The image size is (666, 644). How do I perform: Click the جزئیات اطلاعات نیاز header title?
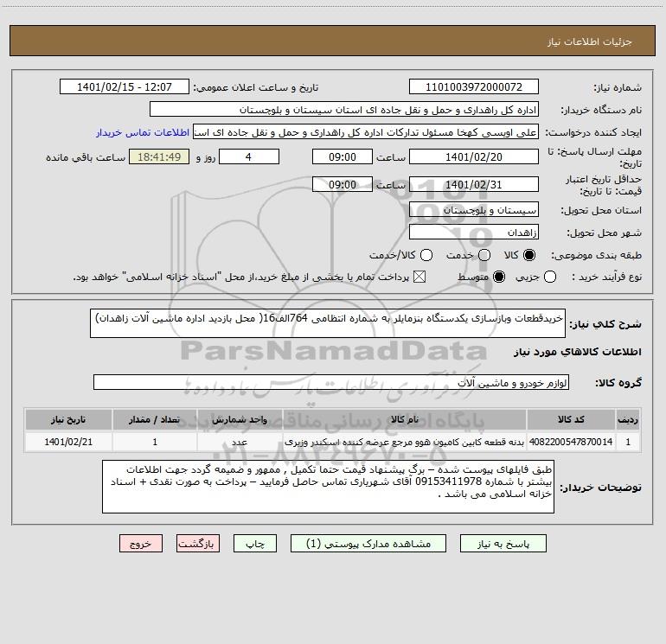click(590, 41)
